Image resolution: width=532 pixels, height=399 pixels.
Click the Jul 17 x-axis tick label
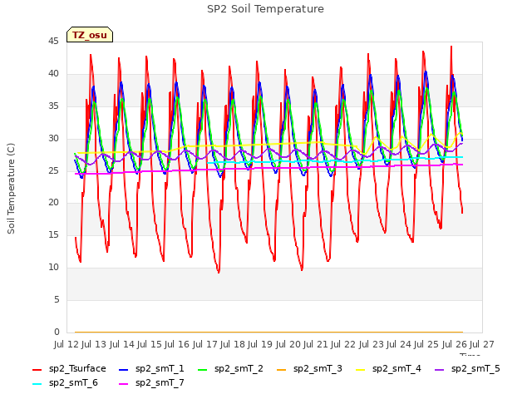(205, 344)
